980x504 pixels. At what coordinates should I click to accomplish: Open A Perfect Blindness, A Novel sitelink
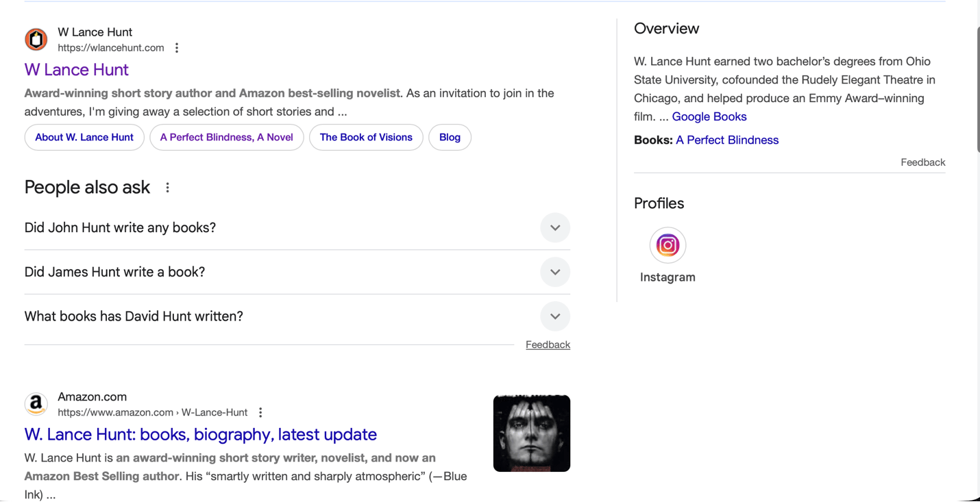click(226, 138)
